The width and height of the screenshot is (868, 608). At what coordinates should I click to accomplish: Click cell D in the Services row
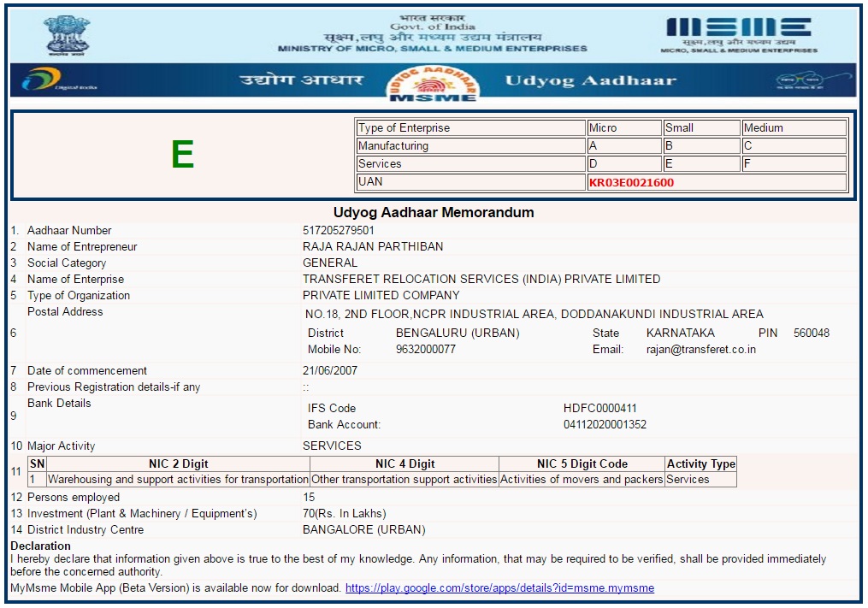(x=624, y=164)
